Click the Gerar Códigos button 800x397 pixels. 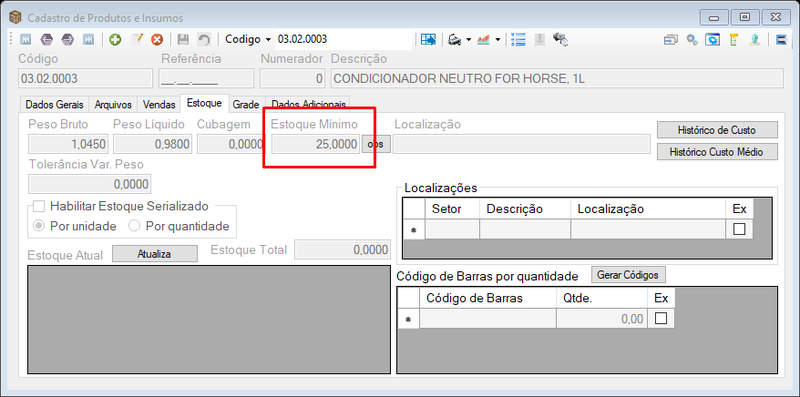629,275
